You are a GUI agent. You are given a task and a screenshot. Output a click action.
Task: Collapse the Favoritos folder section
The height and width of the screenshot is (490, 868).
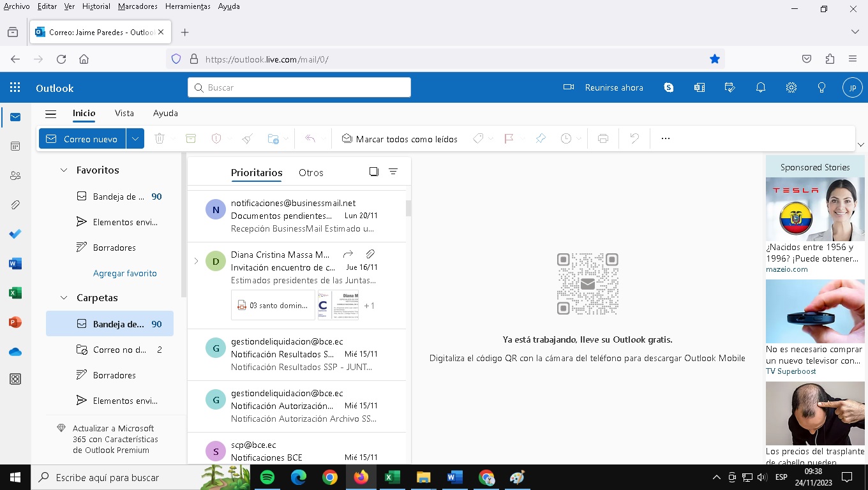click(x=64, y=170)
